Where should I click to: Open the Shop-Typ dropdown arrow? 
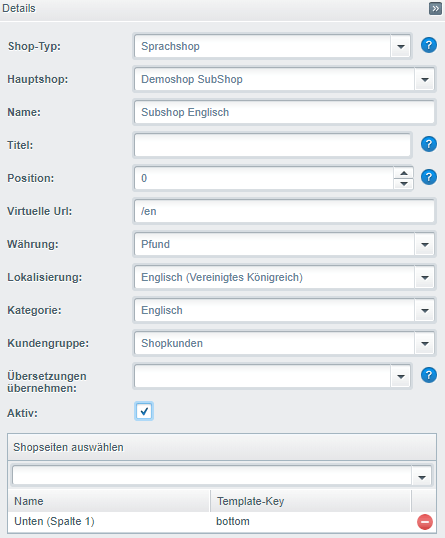[400, 46]
